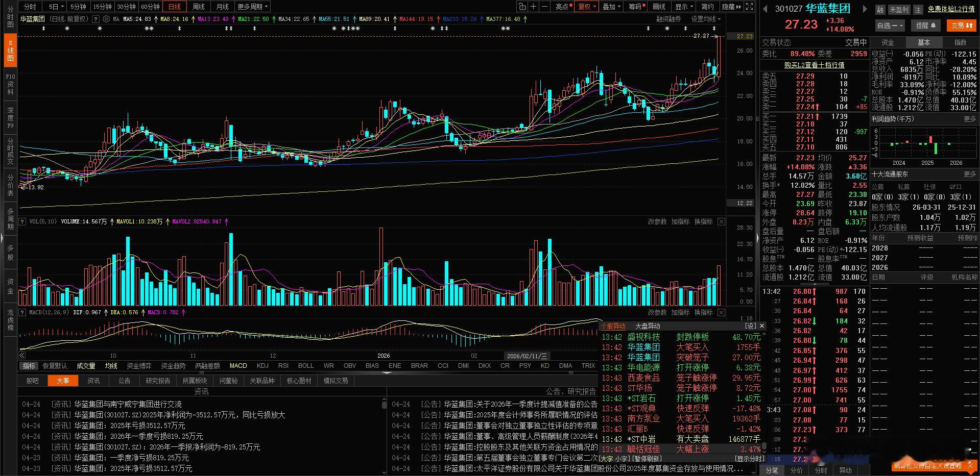Zoom out chart with minus icon
980x476 pixels.
(544, 7)
